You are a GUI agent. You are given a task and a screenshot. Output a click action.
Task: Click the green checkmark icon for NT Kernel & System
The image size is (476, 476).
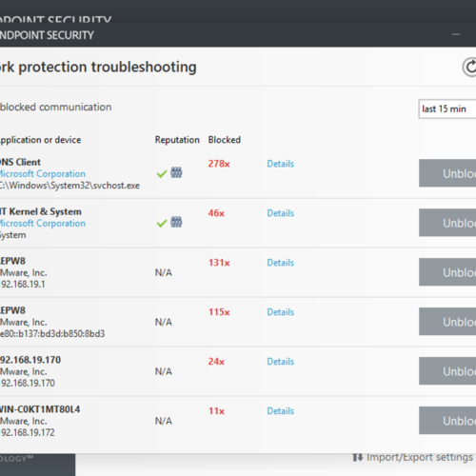tap(162, 223)
